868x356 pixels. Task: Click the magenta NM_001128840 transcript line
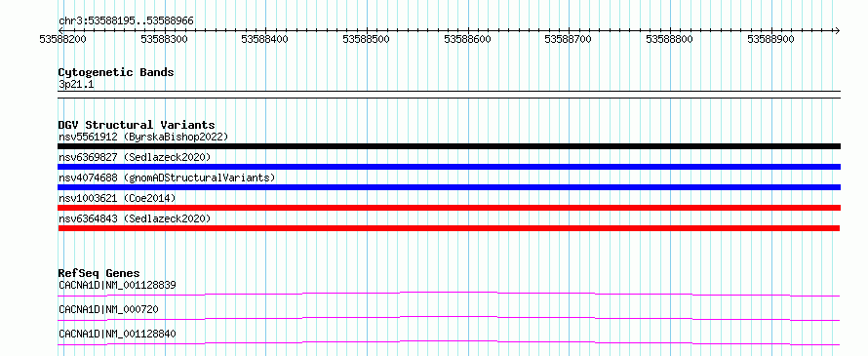click(449, 342)
